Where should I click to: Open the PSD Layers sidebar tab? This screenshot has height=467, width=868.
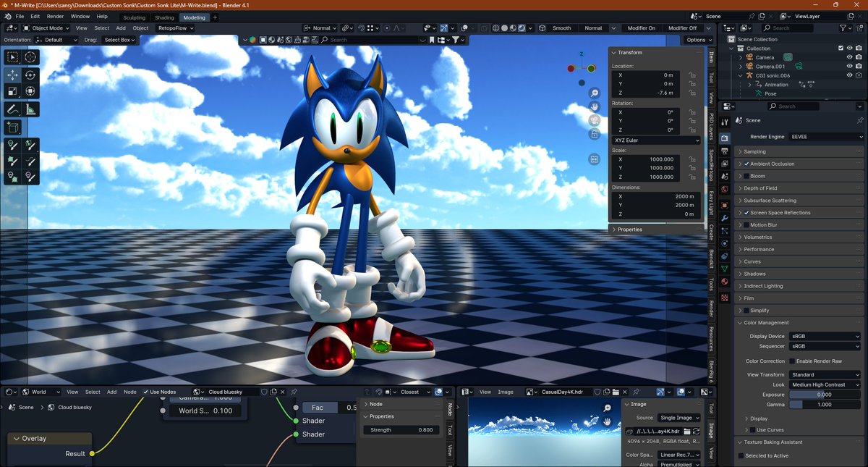711,127
